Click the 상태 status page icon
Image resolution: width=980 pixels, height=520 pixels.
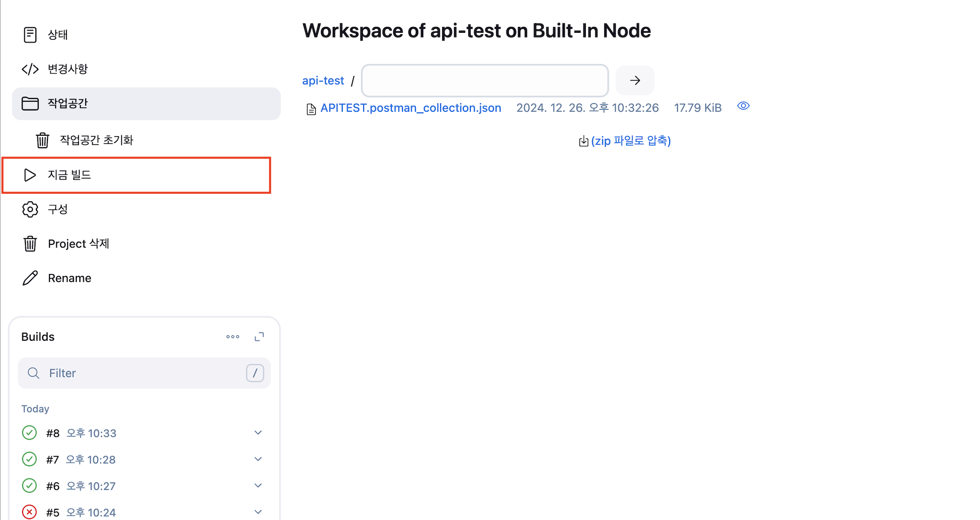coord(30,35)
